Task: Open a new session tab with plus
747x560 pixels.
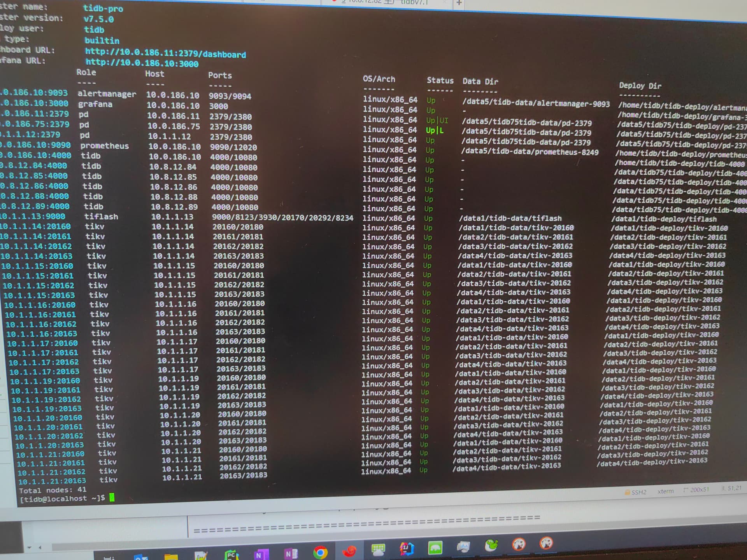Action: coord(459,3)
